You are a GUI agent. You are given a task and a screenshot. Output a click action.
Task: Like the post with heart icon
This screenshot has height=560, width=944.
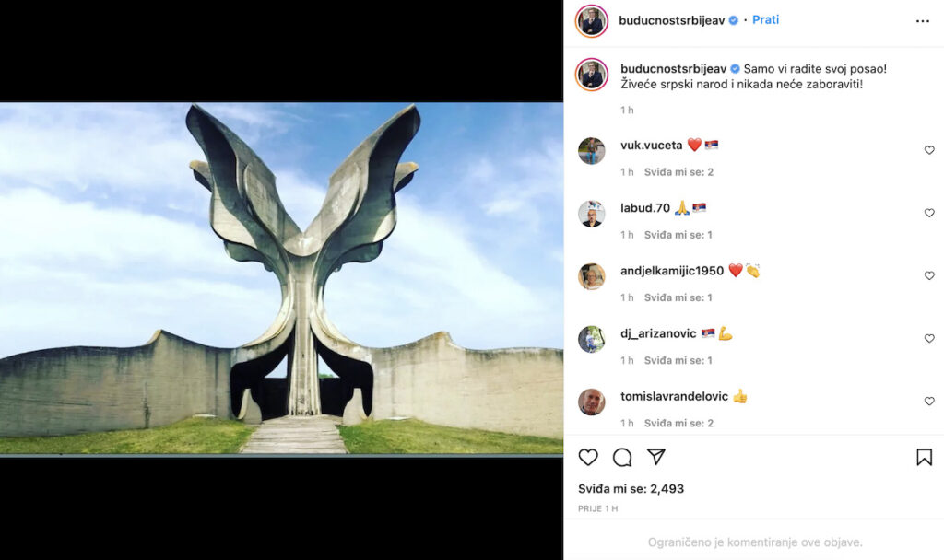(x=588, y=457)
